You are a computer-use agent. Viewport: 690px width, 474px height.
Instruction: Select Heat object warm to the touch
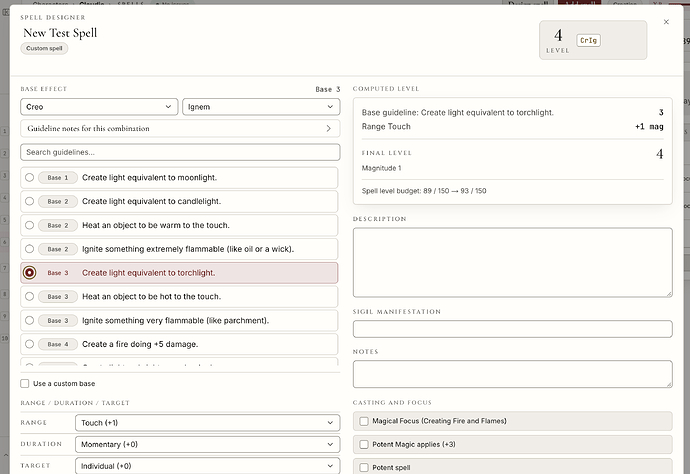[x=179, y=225]
